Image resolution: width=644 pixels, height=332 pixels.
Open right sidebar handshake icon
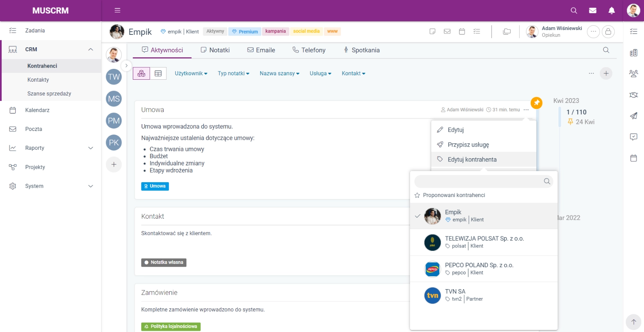click(634, 95)
